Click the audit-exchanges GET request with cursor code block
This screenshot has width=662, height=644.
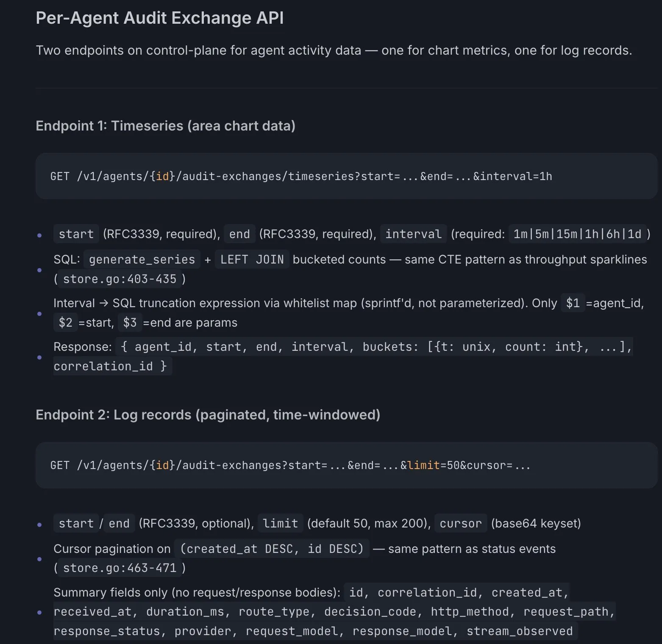pos(290,465)
